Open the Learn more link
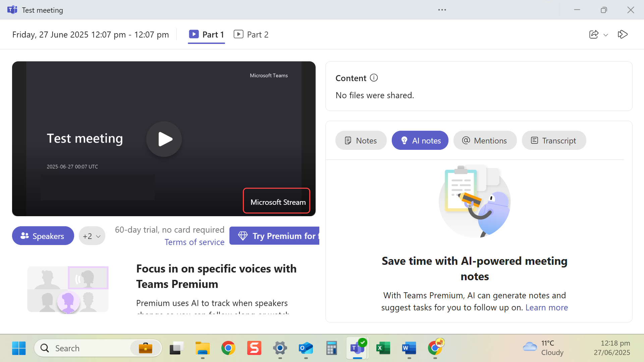Viewport: 644px width, 362px height. click(x=547, y=307)
